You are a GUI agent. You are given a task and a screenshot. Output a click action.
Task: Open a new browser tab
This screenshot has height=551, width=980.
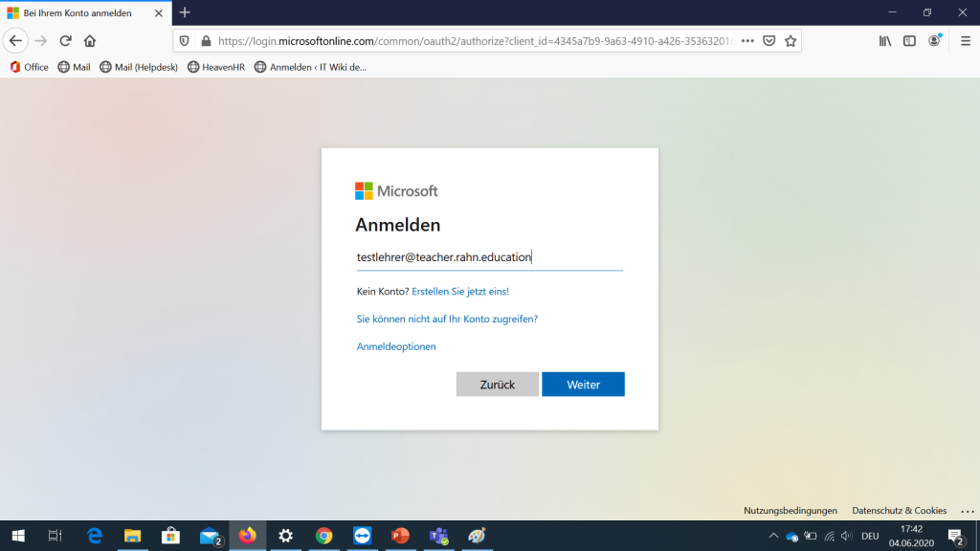(x=185, y=12)
